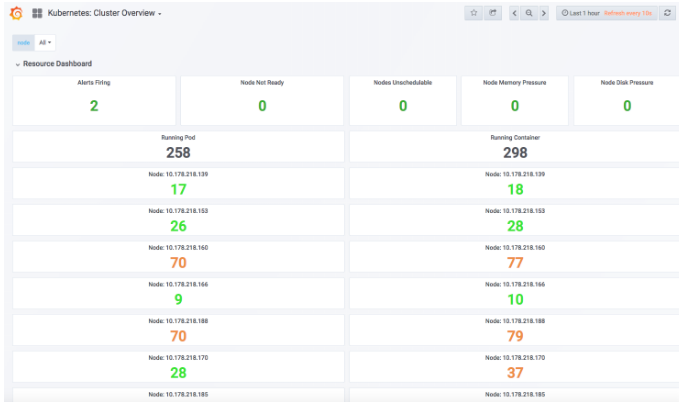Viewport: 679px width, 409px height.
Task: Zoom out the time range
Action: (x=529, y=13)
